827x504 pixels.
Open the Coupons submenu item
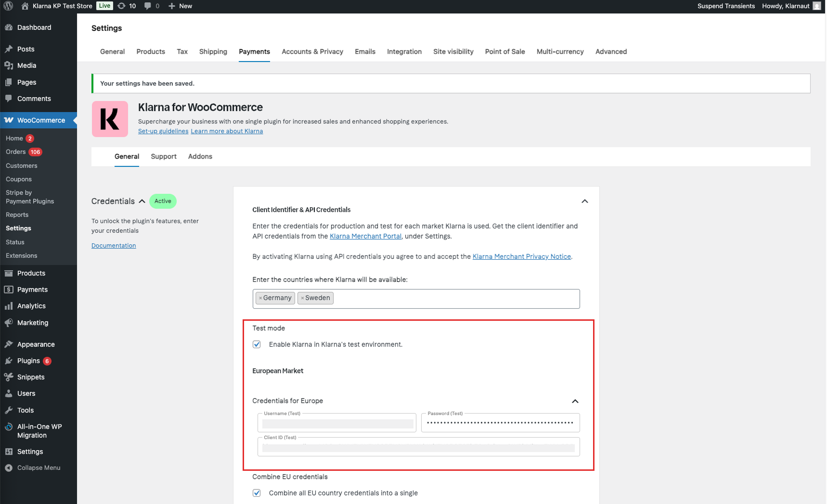pyautogui.click(x=19, y=179)
